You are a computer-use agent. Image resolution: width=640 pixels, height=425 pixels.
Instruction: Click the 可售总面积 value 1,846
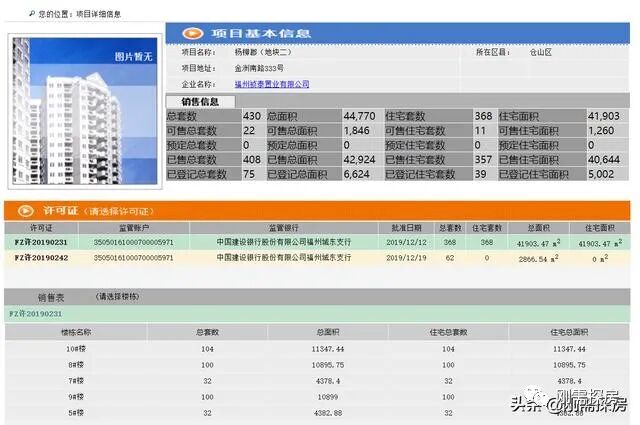click(x=356, y=131)
